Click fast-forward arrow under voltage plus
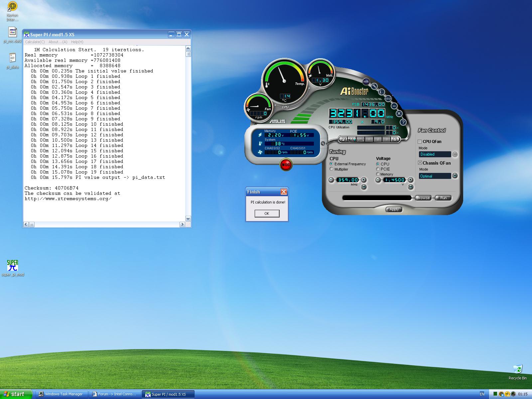 point(411,187)
